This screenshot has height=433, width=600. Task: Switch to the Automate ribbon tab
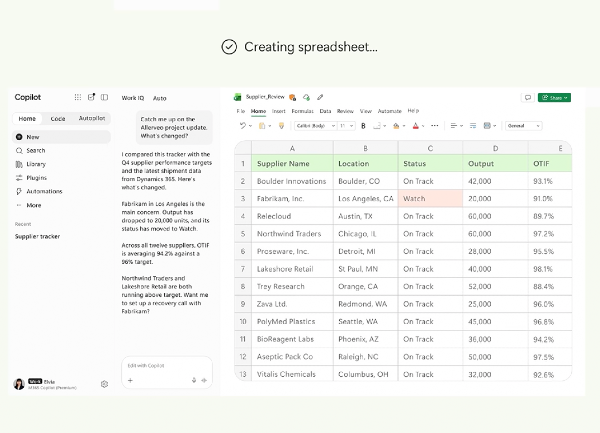tap(390, 111)
